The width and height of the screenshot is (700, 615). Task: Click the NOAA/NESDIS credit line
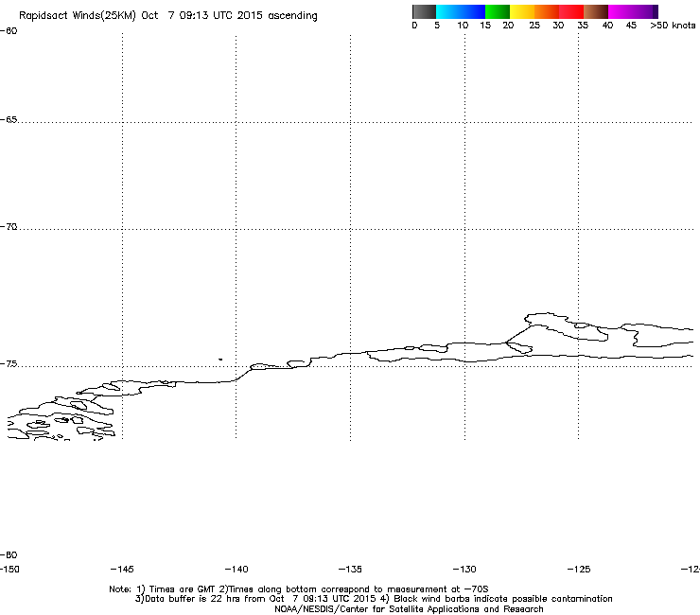click(x=409, y=609)
